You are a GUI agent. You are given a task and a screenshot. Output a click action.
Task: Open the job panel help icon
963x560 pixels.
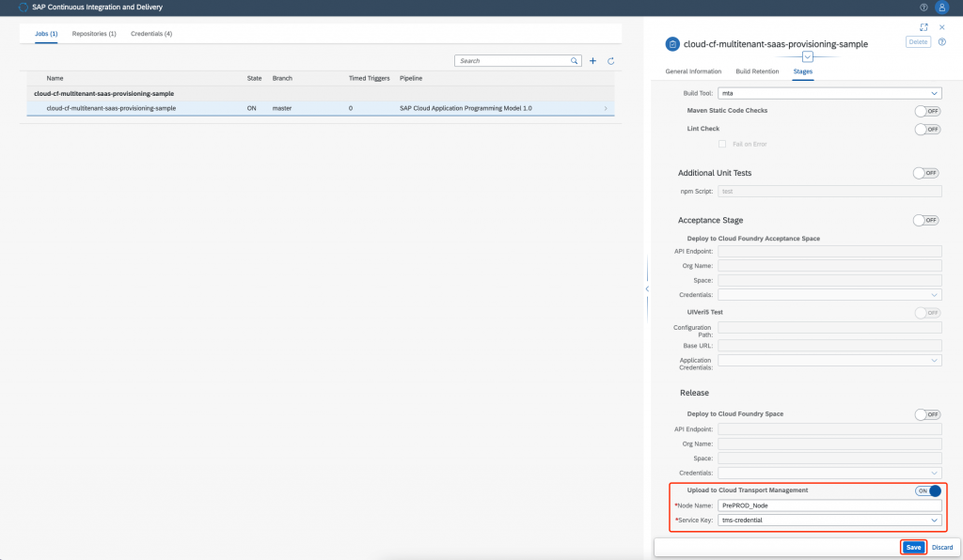pos(941,41)
